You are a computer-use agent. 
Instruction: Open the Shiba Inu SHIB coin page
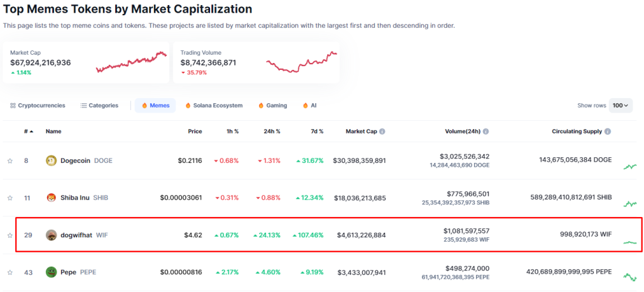(84, 198)
